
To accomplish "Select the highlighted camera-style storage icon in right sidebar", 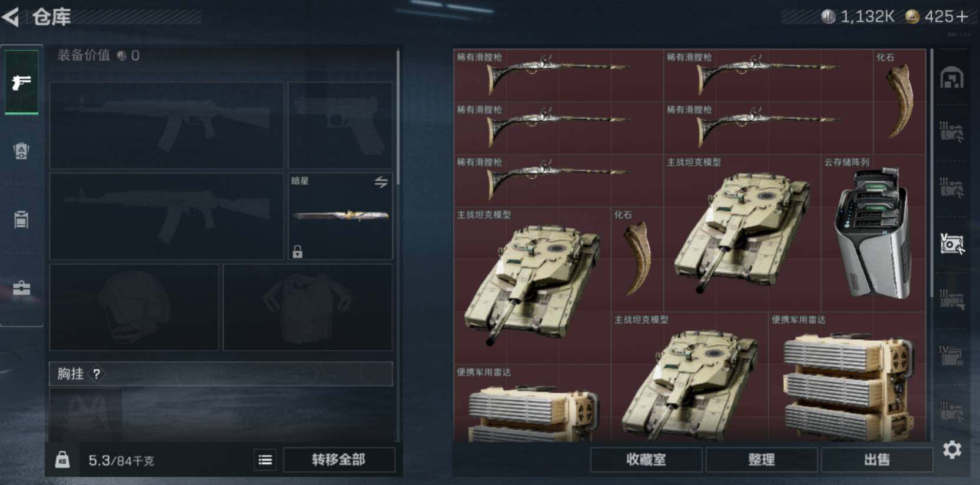I will 952,243.
